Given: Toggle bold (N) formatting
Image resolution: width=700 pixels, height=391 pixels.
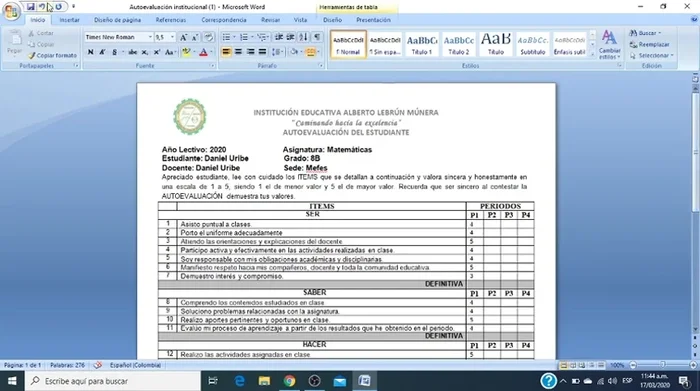Looking at the screenshot, I should click(x=91, y=52).
